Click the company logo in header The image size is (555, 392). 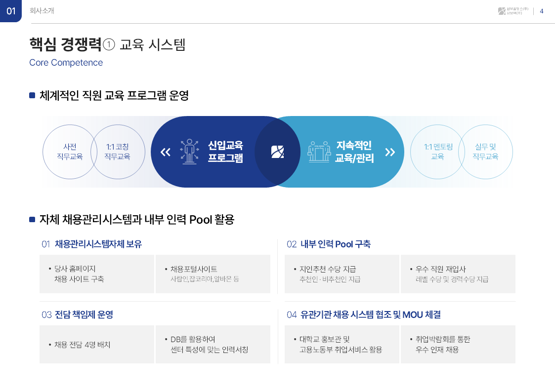513,11
